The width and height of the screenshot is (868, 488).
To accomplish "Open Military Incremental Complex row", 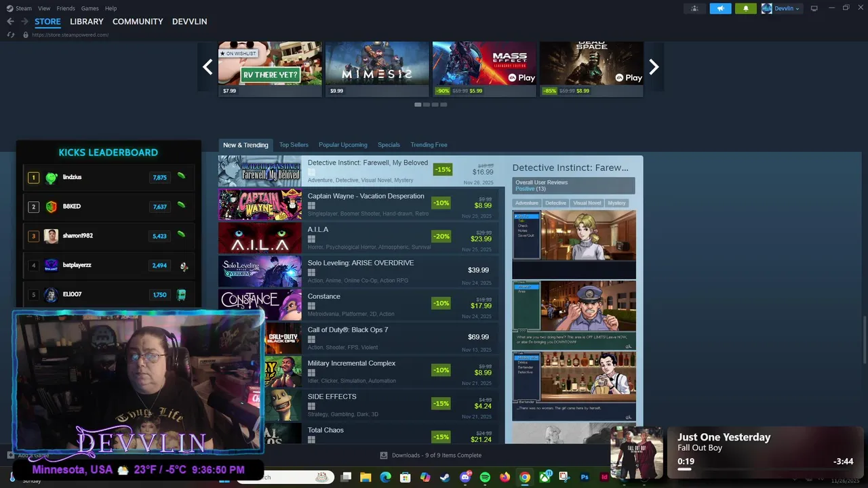I will click(382, 371).
